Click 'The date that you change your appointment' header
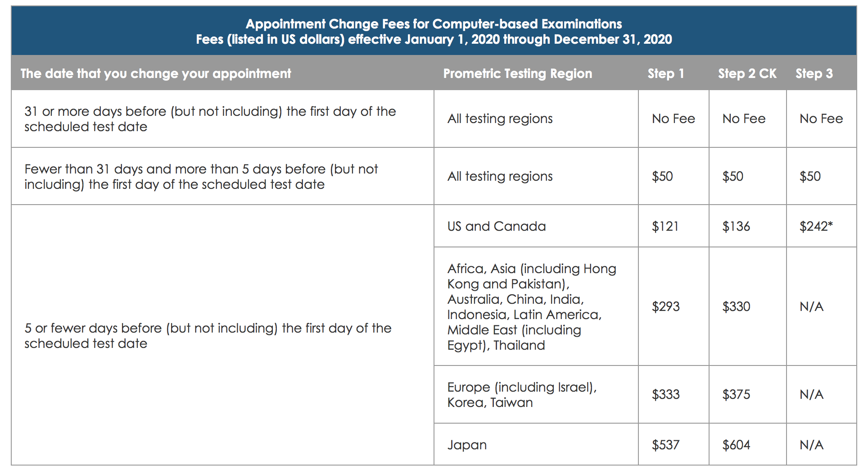The height and width of the screenshot is (475, 868). (x=156, y=73)
